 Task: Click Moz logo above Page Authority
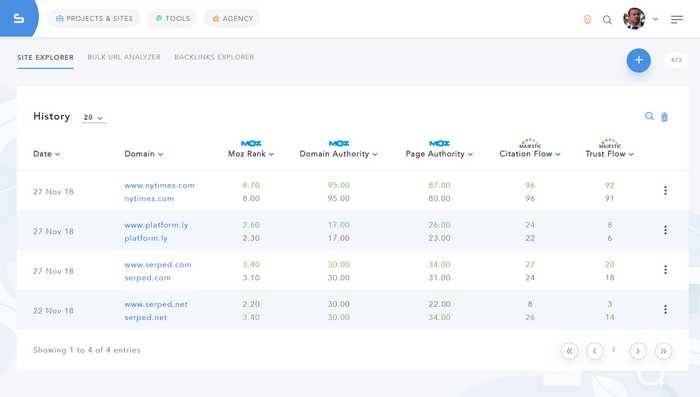pyautogui.click(x=439, y=143)
